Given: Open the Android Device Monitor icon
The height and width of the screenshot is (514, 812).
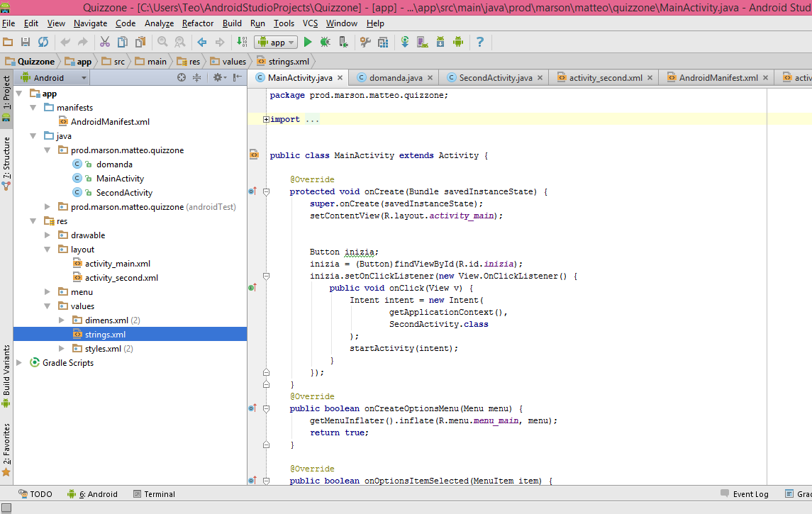Looking at the screenshot, I should (458, 42).
